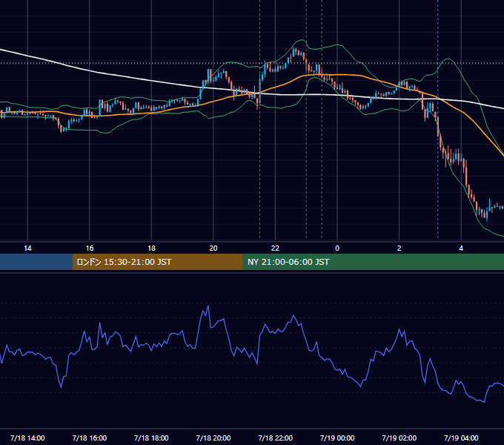Click the 7/18 22:00 time label
Image resolution: width=504 pixels, height=445 pixels.
pos(276,438)
